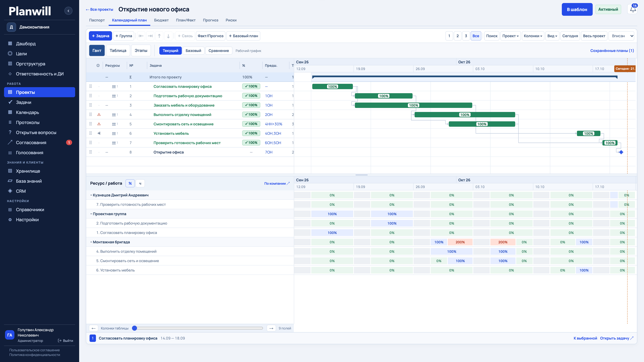Go to Календарь in the sidebar
This screenshot has width=644, height=362.
40,112
